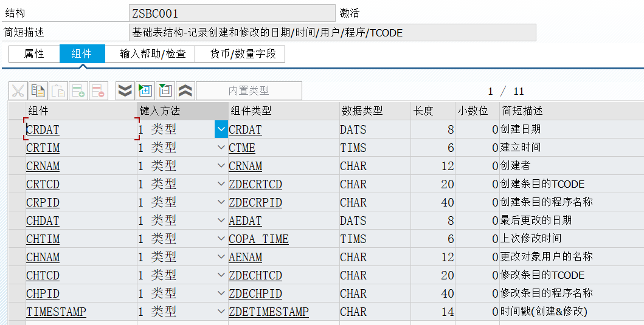Click the Cut (scissors) toolbar icon
Viewport: 644px width, 325px height.
pos(18,91)
